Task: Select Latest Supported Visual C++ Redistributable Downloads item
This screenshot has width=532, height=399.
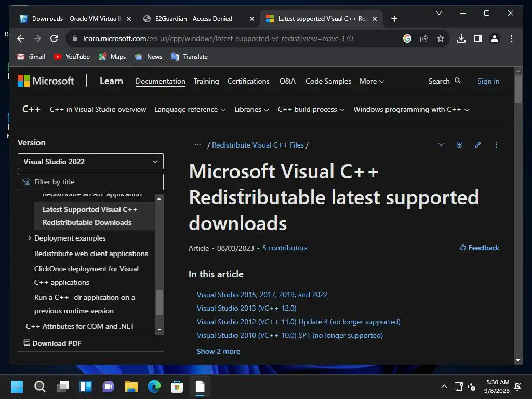Action: tap(95, 216)
